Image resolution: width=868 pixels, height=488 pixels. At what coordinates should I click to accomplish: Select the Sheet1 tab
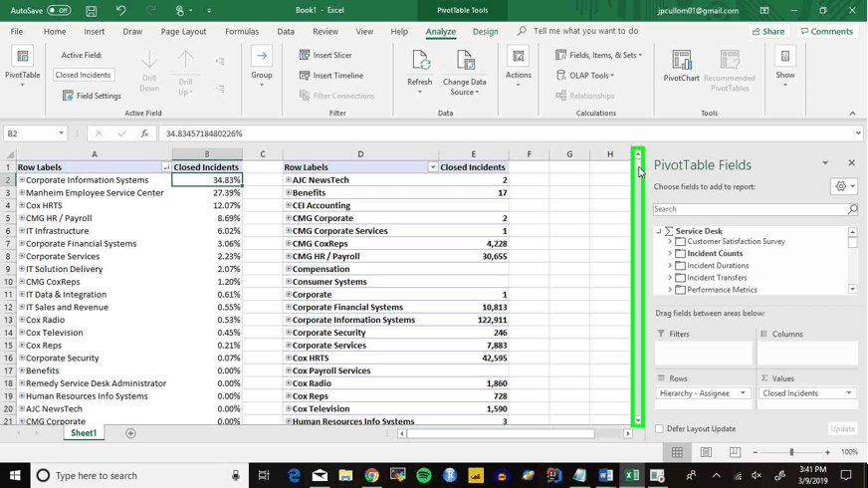click(84, 433)
